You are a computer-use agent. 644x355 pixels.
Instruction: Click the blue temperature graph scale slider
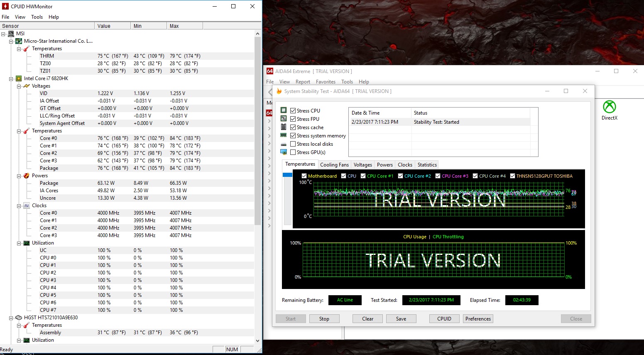point(287,175)
